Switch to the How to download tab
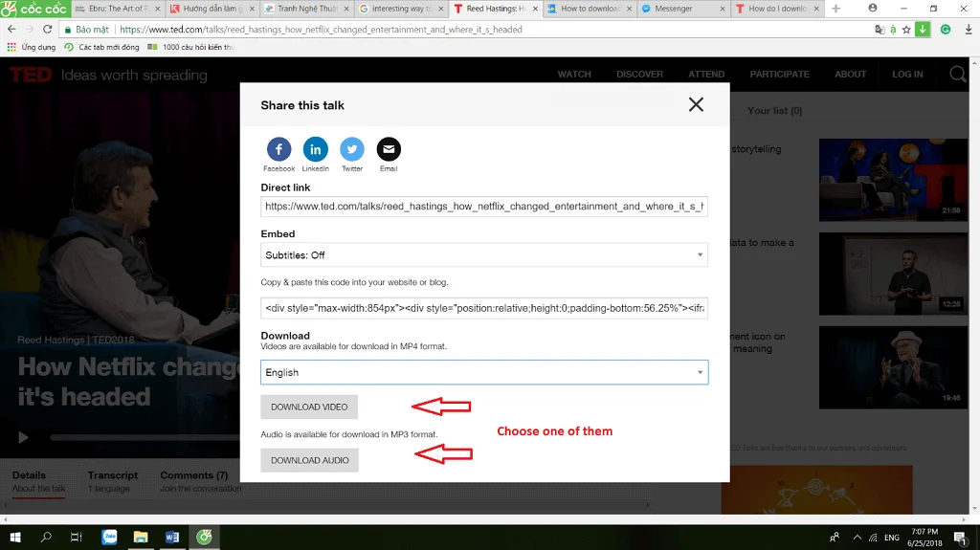Viewport: 980px width, 550px height. (x=590, y=9)
